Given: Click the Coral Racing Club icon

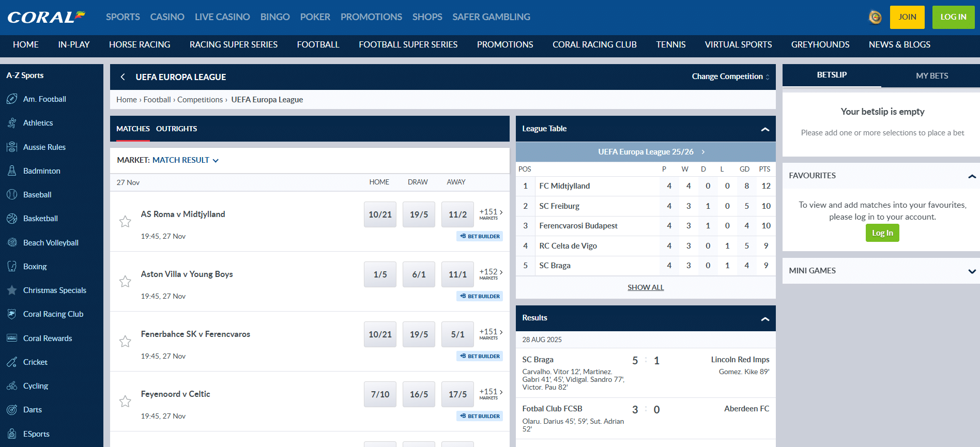Looking at the screenshot, I should pos(12,314).
